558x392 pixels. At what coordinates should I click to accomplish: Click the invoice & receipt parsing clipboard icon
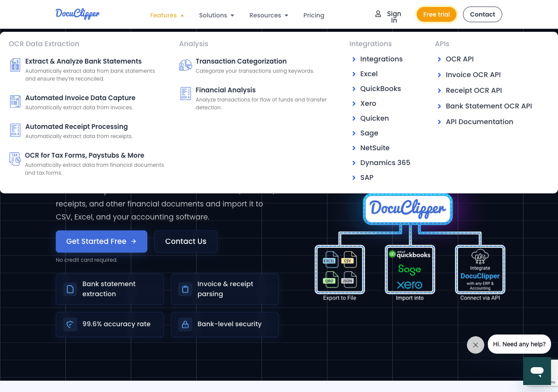pyautogui.click(x=185, y=289)
